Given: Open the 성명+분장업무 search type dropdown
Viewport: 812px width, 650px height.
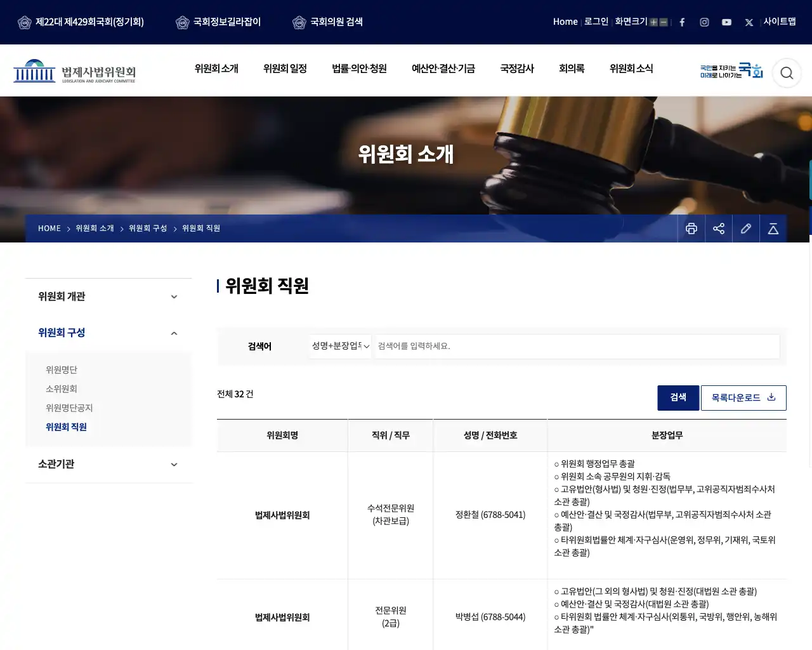Looking at the screenshot, I should tap(341, 346).
